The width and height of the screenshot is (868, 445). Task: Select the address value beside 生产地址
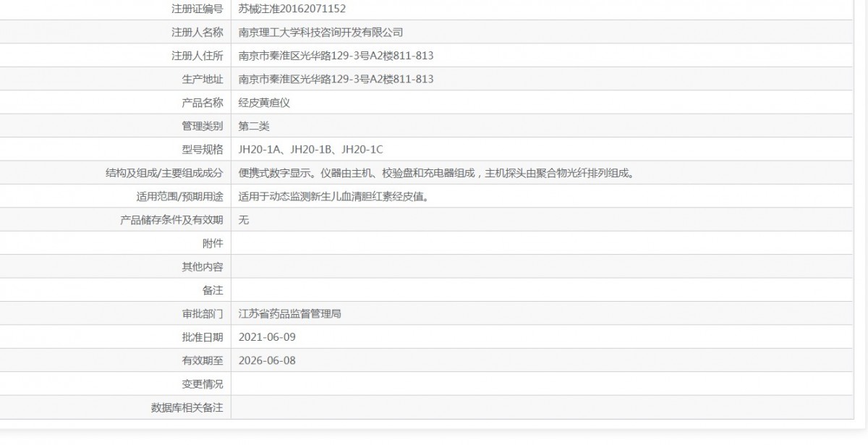click(336, 79)
